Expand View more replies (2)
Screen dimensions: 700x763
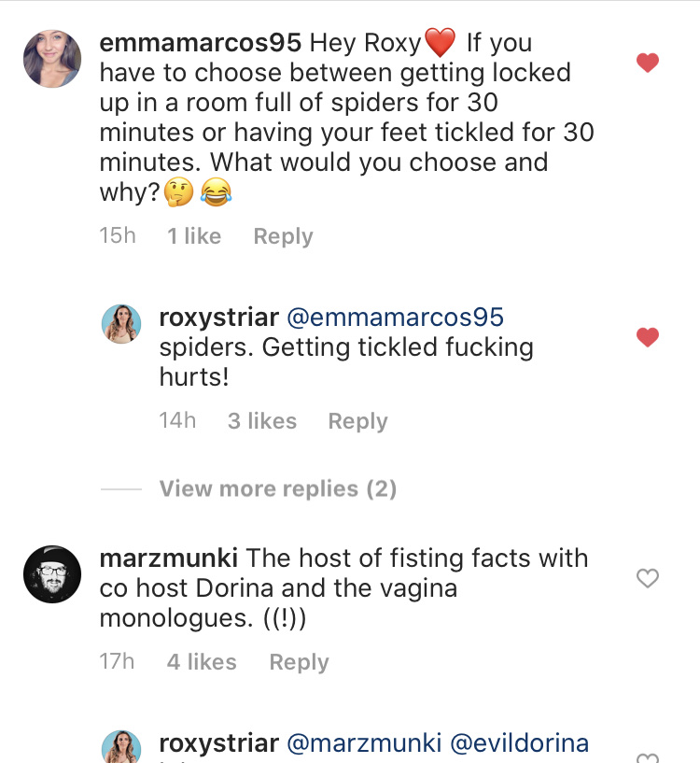(x=277, y=488)
